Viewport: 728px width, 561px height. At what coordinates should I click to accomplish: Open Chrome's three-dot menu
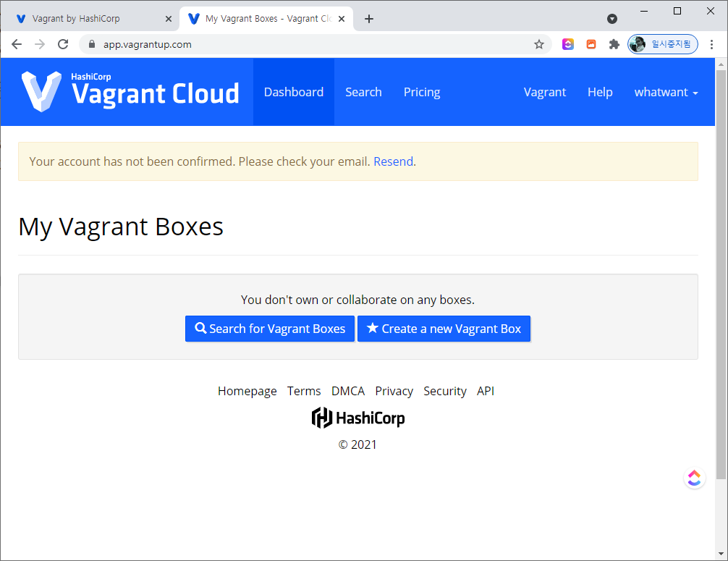pos(711,45)
